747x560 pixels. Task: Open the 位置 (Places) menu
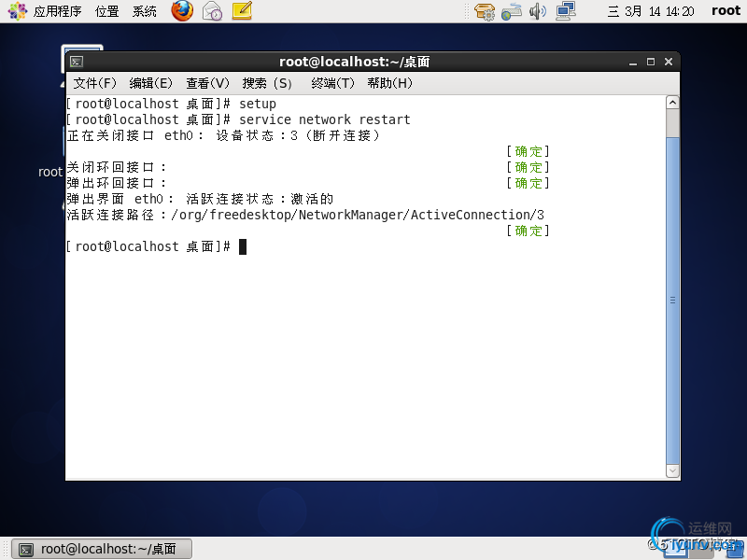click(106, 11)
